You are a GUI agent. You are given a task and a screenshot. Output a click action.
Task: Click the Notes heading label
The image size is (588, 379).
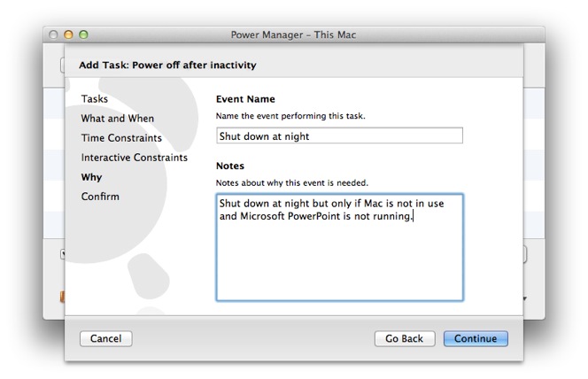point(230,166)
